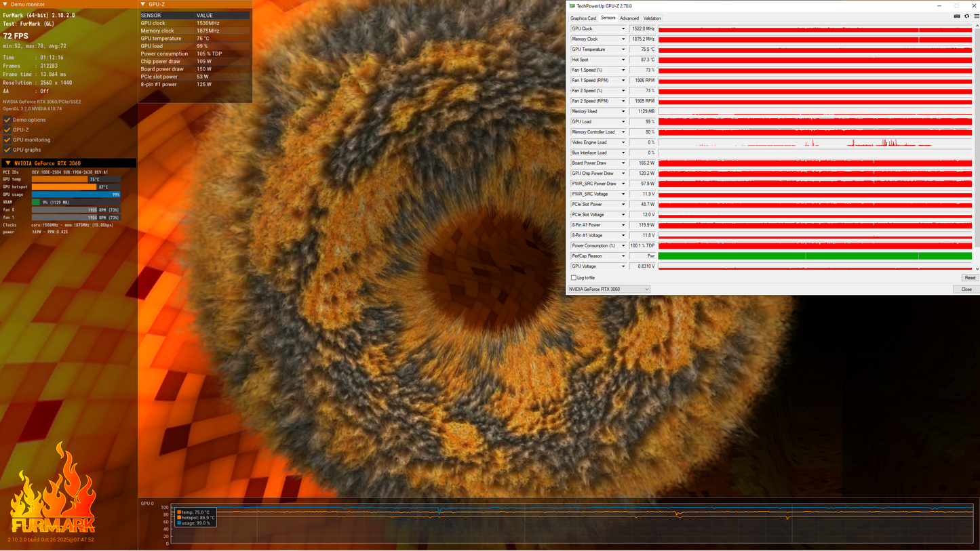Minimize the GPU-Z window
The image size is (980, 551).
tap(941, 6)
